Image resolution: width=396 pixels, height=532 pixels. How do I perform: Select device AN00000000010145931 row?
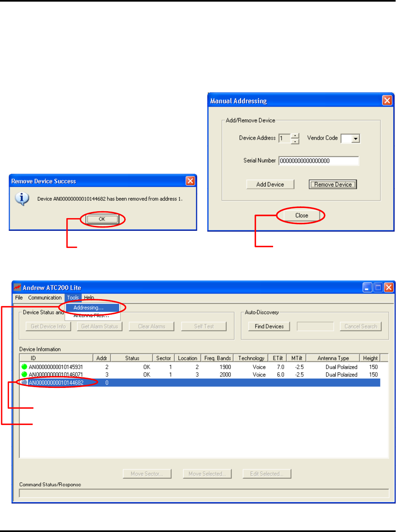pos(200,367)
